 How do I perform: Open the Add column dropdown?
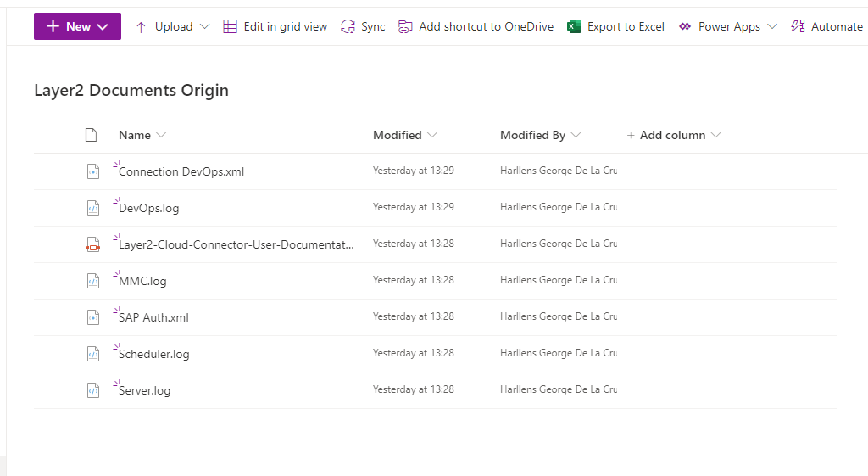tap(674, 135)
